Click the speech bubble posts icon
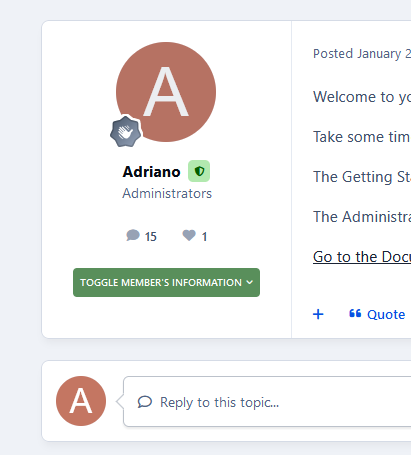411x455 pixels. point(133,235)
